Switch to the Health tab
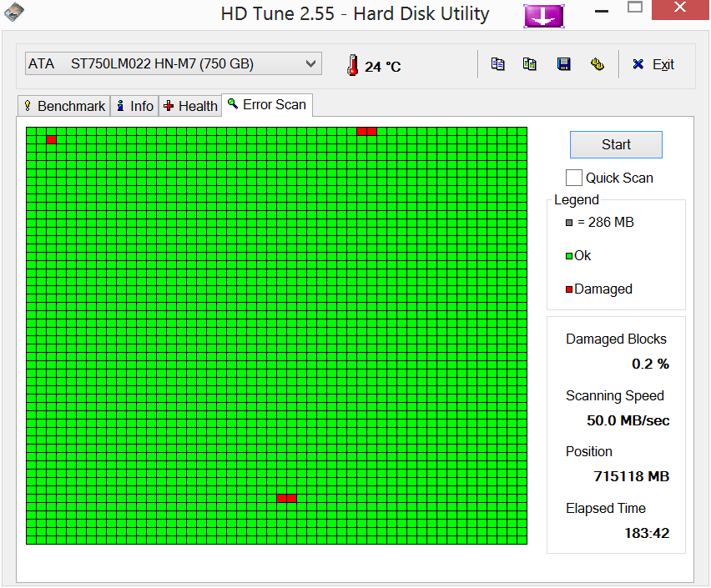 pyautogui.click(x=190, y=106)
